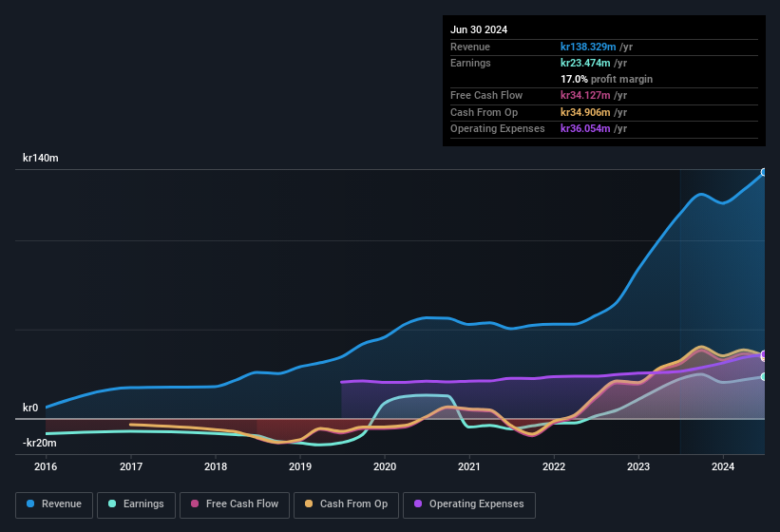Click the 2024 x-axis label
Image resolution: width=780 pixels, height=532 pixels.
pos(723,466)
